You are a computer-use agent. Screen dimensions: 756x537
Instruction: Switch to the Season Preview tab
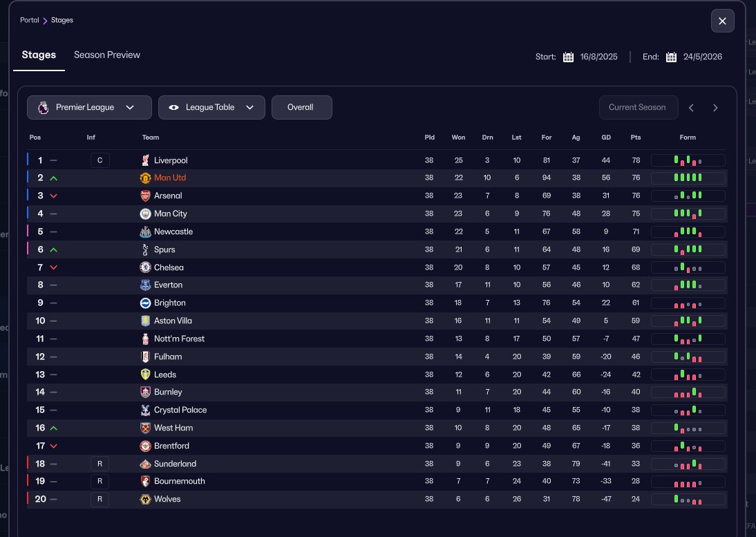(x=107, y=55)
